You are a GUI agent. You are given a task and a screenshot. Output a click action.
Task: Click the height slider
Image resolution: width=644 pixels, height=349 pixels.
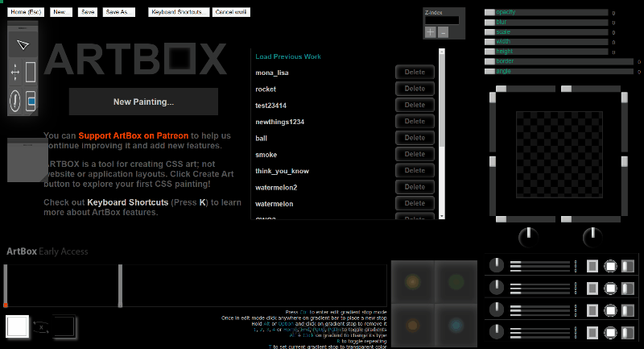(x=547, y=52)
